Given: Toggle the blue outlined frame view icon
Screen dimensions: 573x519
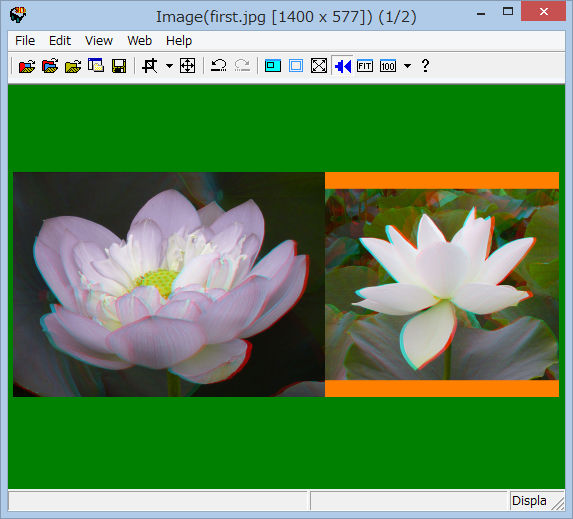Looking at the screenshot, I should coord(296,66).
